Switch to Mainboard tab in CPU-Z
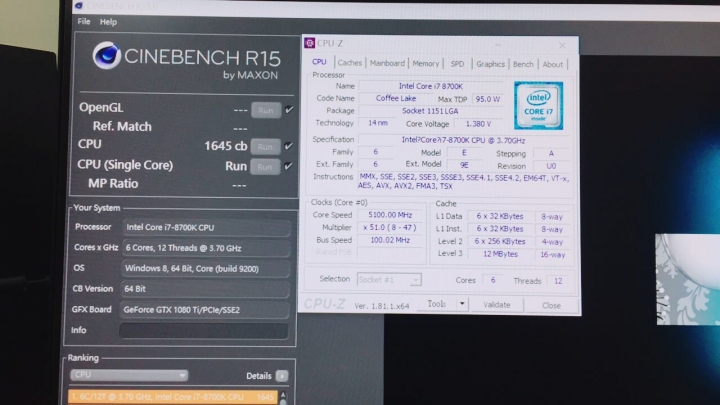 click(387, 63)
